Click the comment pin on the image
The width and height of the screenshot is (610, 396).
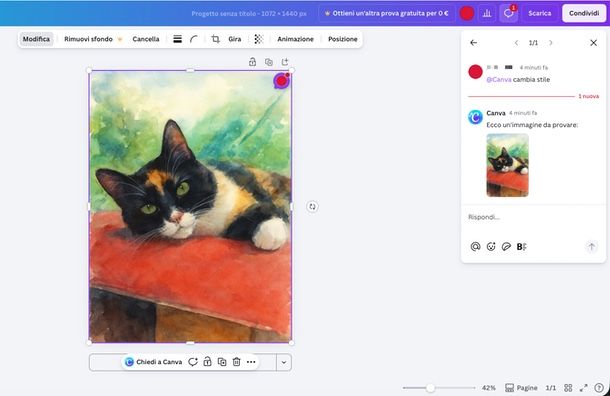point(281,81)
